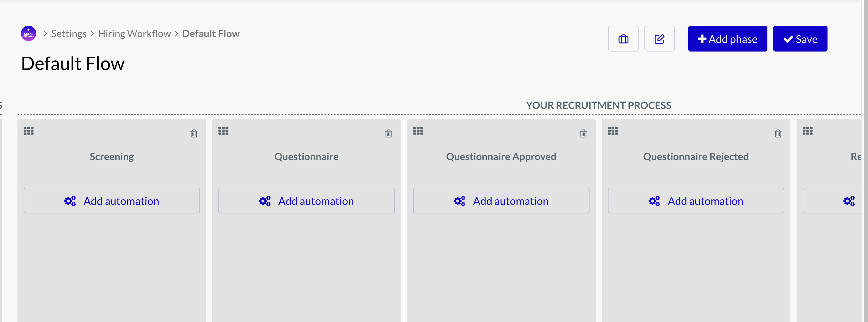Open the briefcase jobs icon button
This screenshot has height=322, width=868.
point(623,39)
